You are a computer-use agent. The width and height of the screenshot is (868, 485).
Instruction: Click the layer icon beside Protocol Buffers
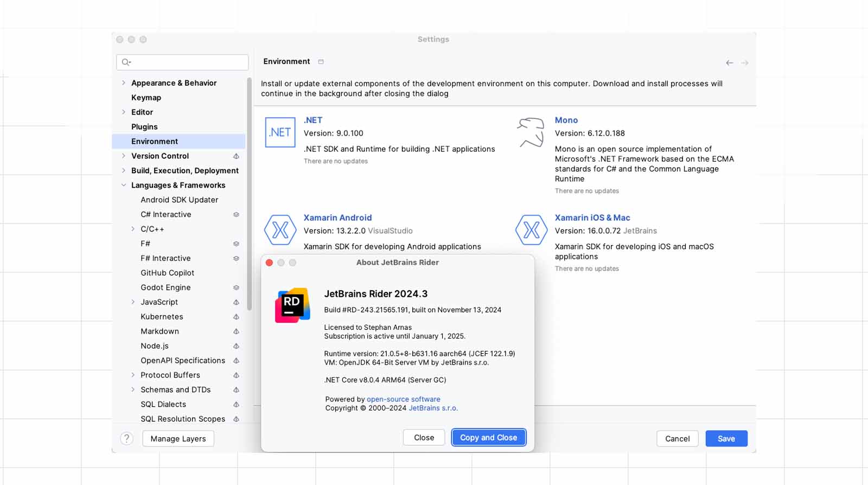pos(236,376)
